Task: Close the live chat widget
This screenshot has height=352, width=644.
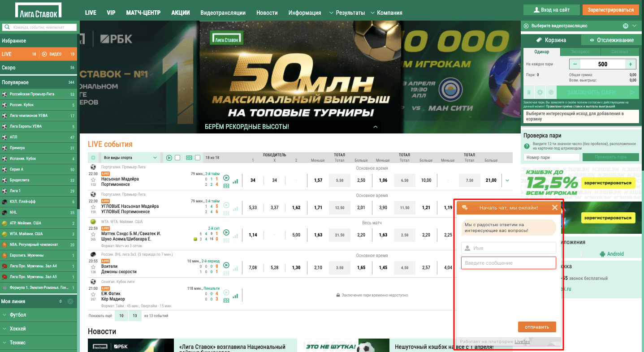Action: pyautogui.click(x=555, y=207)
